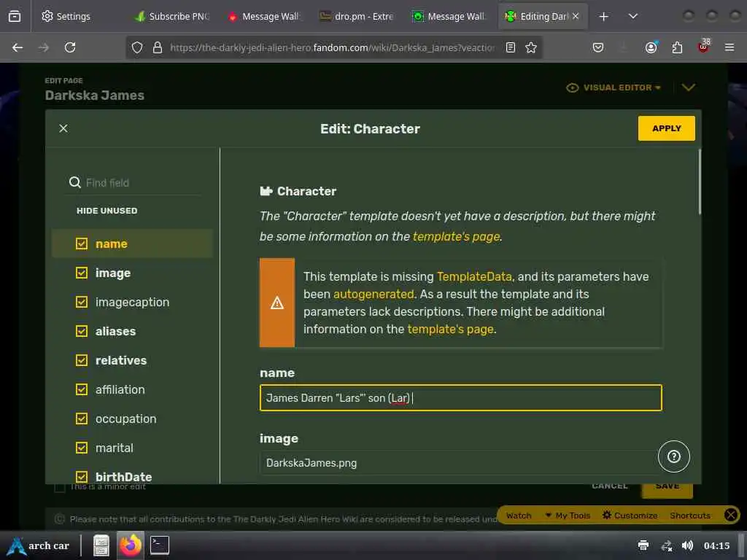Uncheck the marital parameter checkbox
Image resolution: width=747 pixels, height=560 pixels.
click(x=82, y=448)
